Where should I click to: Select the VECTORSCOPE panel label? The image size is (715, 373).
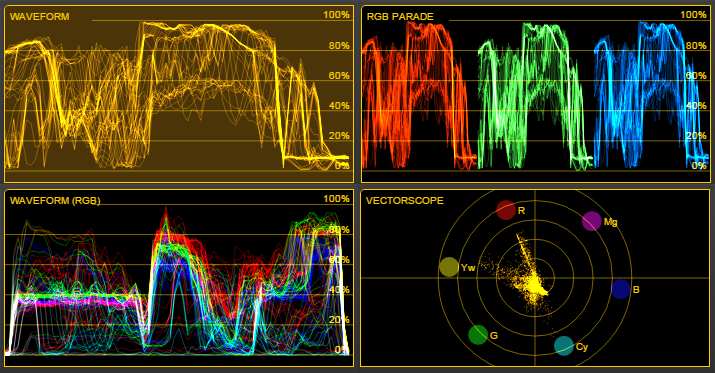tap(404, 201)
